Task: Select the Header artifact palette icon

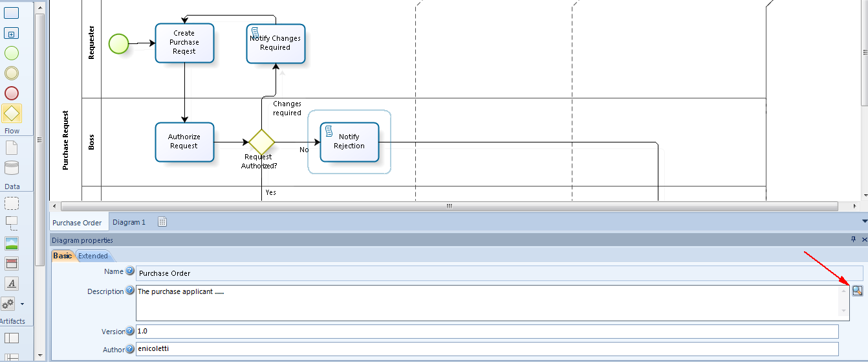Action: pyautogui.click(x=12, y=264)
